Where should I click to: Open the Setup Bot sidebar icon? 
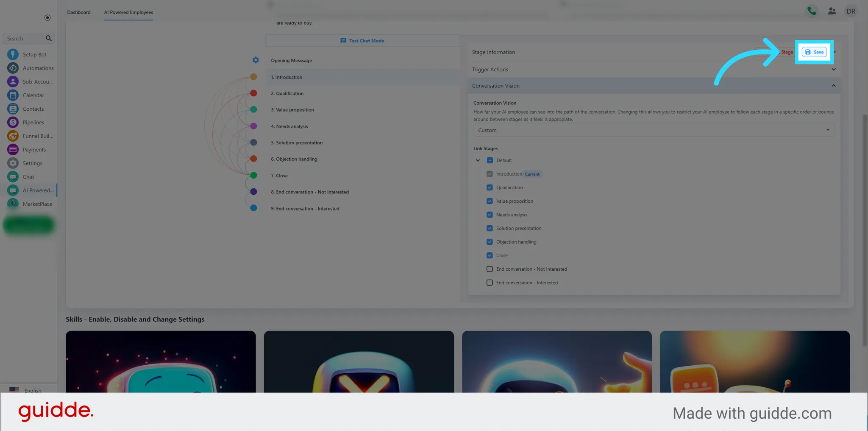pyautogui.click(x=13, y=54)
